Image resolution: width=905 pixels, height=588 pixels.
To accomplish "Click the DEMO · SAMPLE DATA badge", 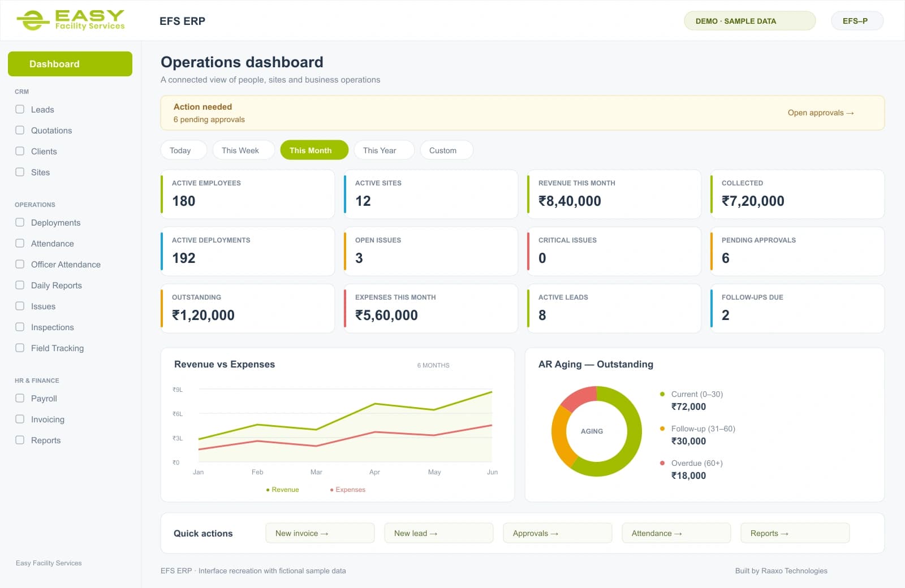I will coord(750,21).
